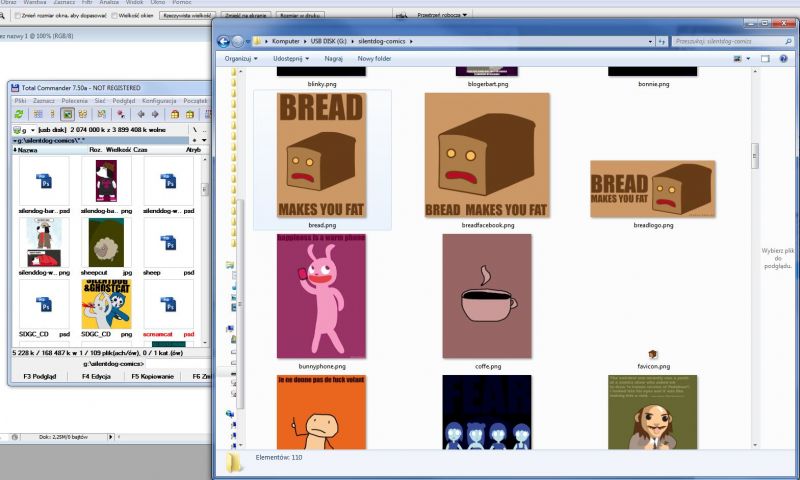Click 'Rzeczywista wielkość' button in Photoshop
Viewport: 800px width, 480px height.
187,15
